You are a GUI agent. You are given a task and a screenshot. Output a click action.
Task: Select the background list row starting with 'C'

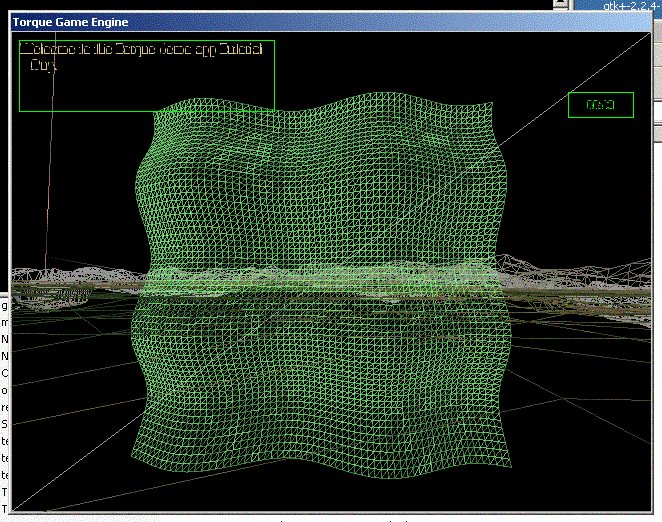pyautogui.click(x=4, y=373)
